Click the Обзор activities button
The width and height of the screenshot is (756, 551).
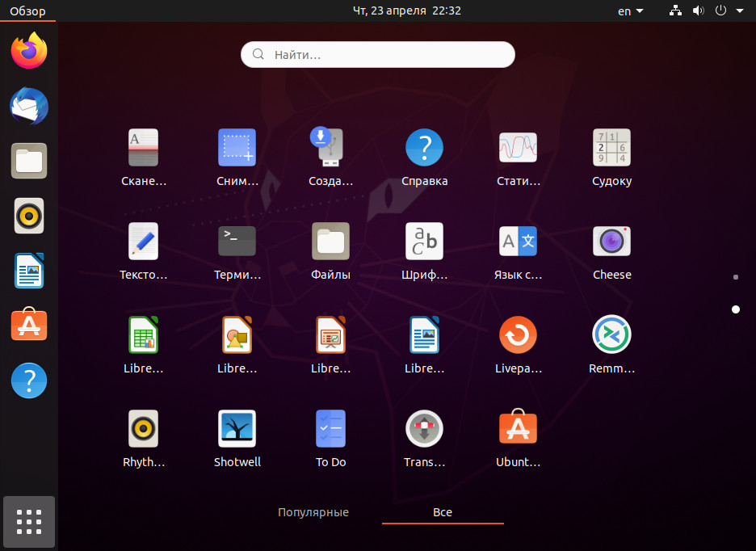[x=27, y=11]
